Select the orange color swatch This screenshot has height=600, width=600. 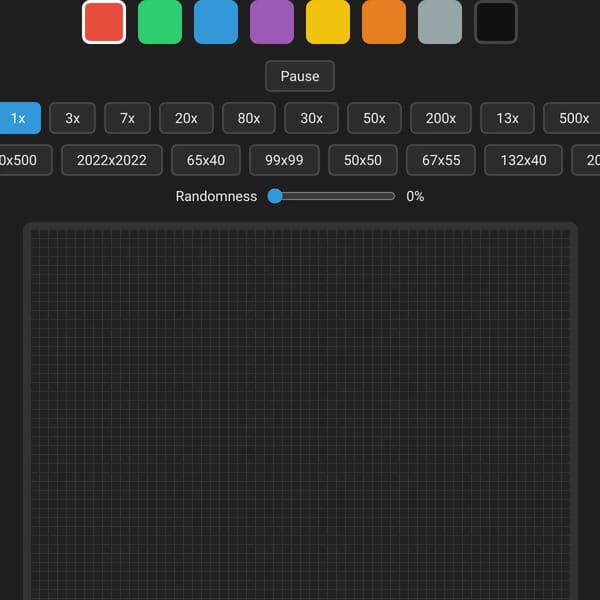(384, 22)
